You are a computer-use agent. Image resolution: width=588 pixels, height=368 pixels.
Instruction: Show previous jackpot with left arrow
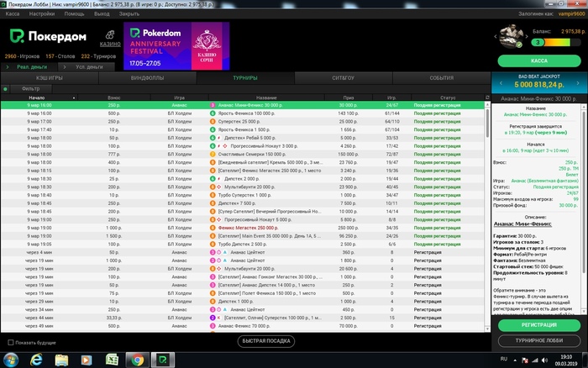point(501,83)
